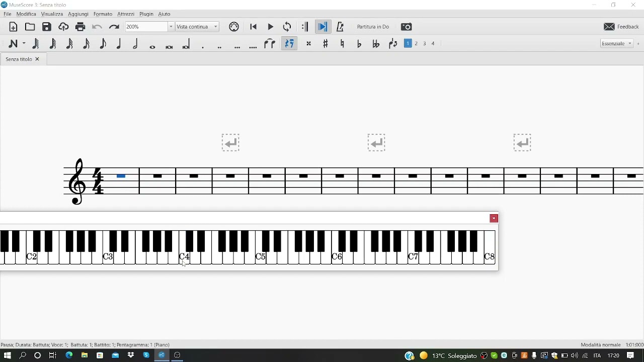Apply a flat accidental
The width and height of the screenshot is (644, 362).
tap(360, 44)
